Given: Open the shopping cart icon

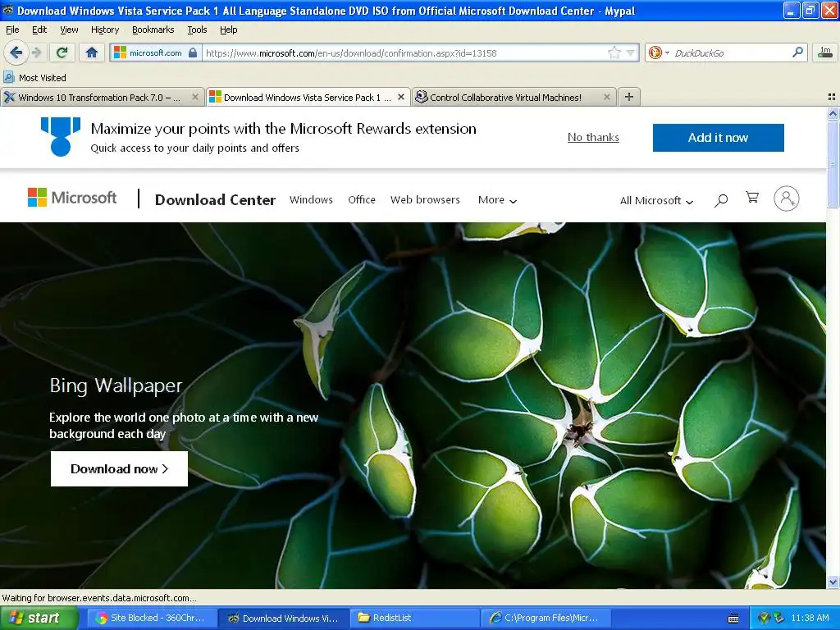Looking at the screenshot, I should click(x=752, y=198).
